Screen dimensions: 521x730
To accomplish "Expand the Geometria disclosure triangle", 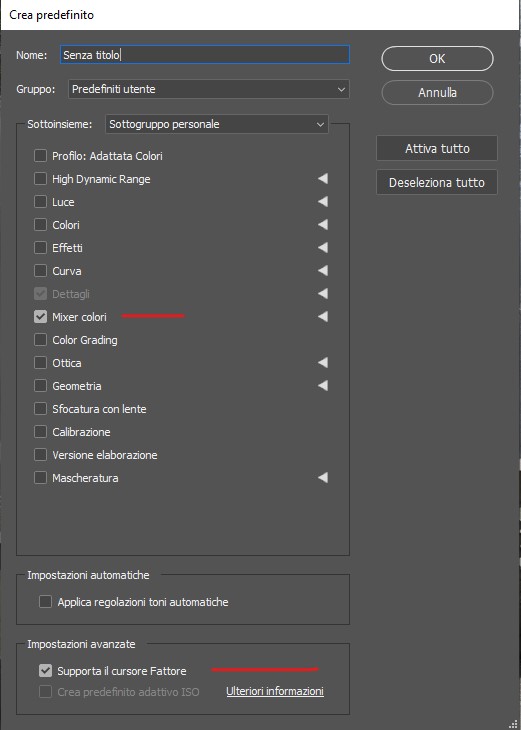I will click(x=323, y=385).
